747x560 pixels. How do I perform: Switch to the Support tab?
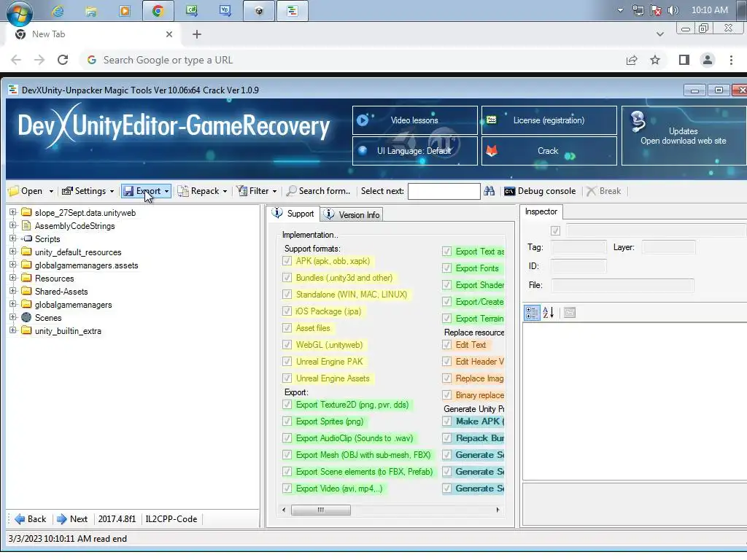[x=293, y=214]
